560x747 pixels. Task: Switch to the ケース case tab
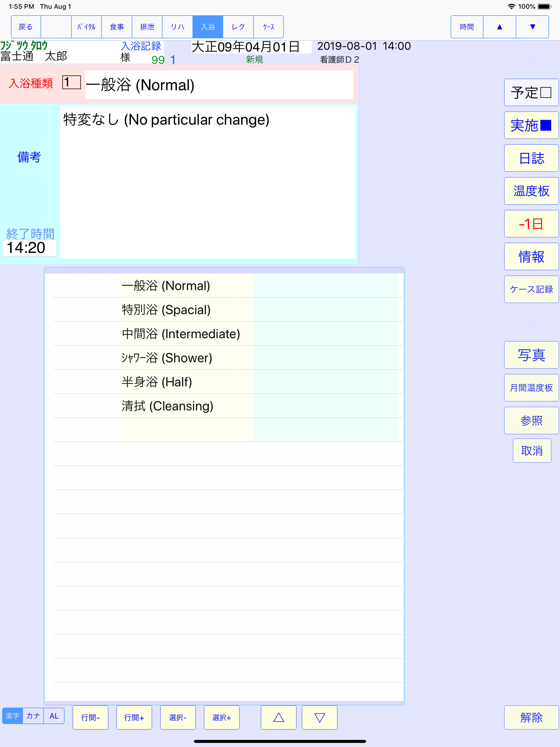269,27
